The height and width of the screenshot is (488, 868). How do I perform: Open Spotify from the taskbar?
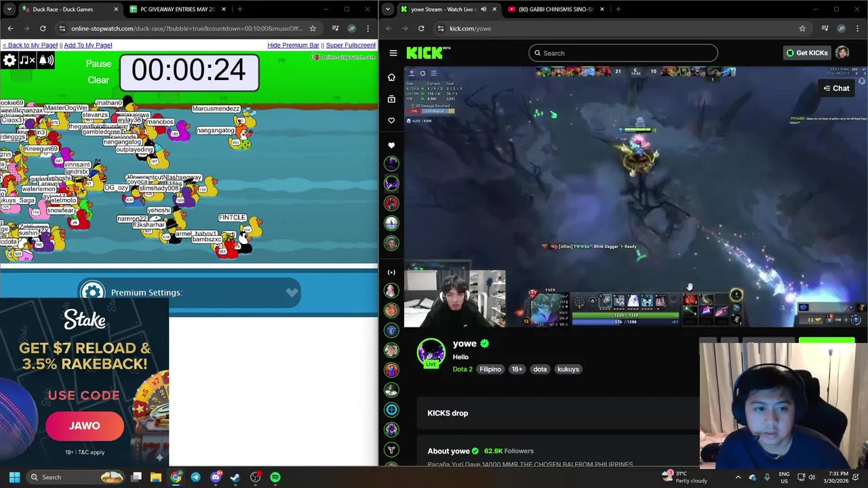tap(275, 477)
